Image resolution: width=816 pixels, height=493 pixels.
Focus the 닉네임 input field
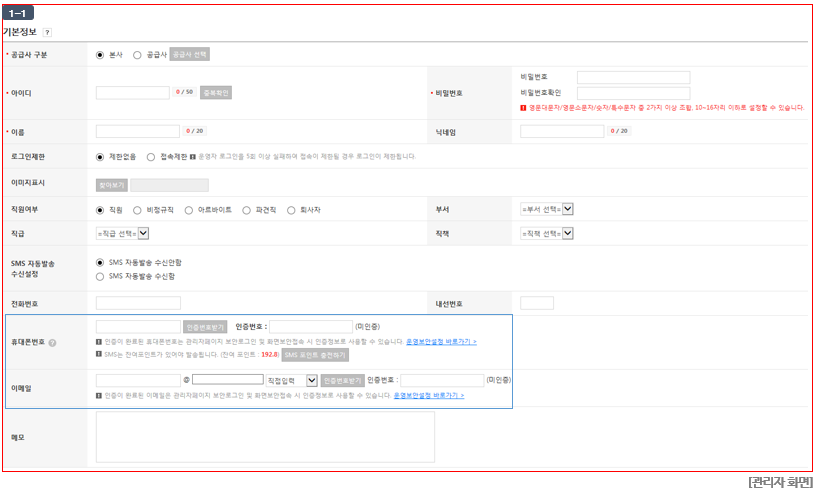562,131
